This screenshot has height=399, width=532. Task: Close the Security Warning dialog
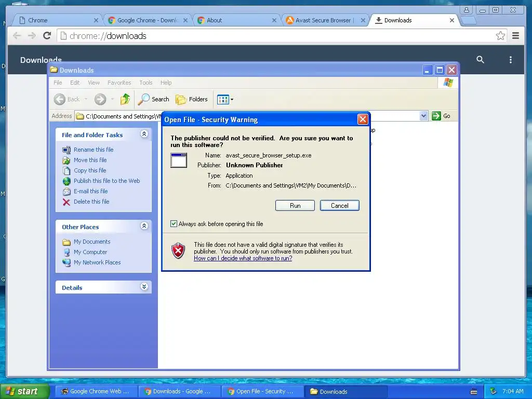tap(363, 119)
